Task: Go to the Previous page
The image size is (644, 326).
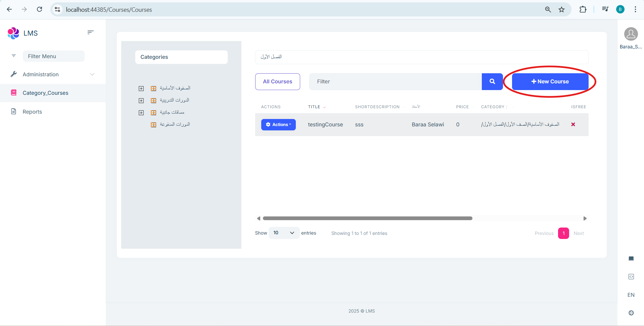Action: 544,233
